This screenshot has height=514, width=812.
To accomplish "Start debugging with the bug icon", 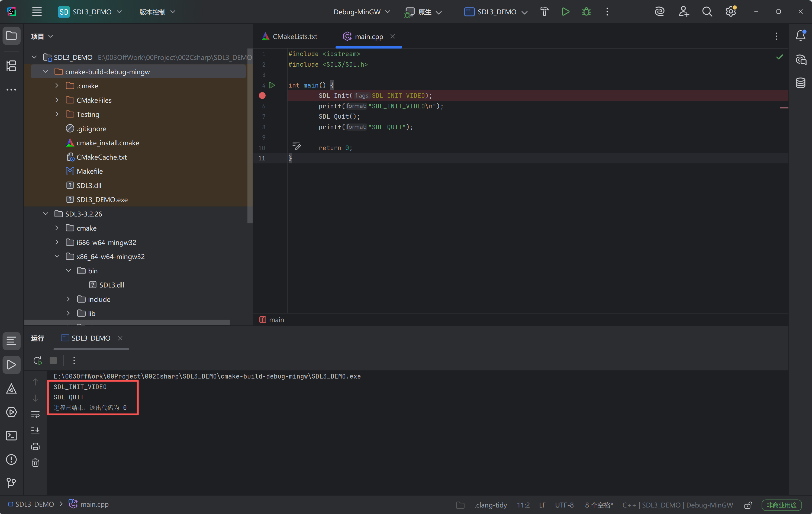I will 587,12.
